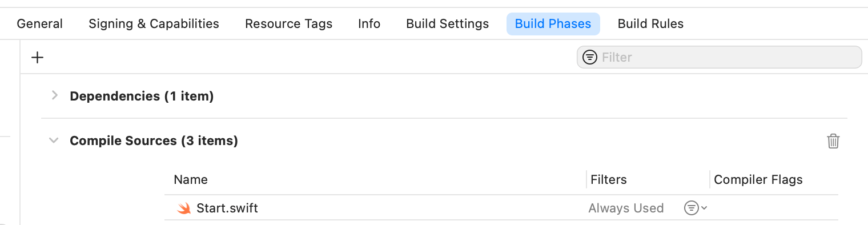Collapse the Compile Sources section
This screenshot has height=225, width=868.
coord(54,140)
